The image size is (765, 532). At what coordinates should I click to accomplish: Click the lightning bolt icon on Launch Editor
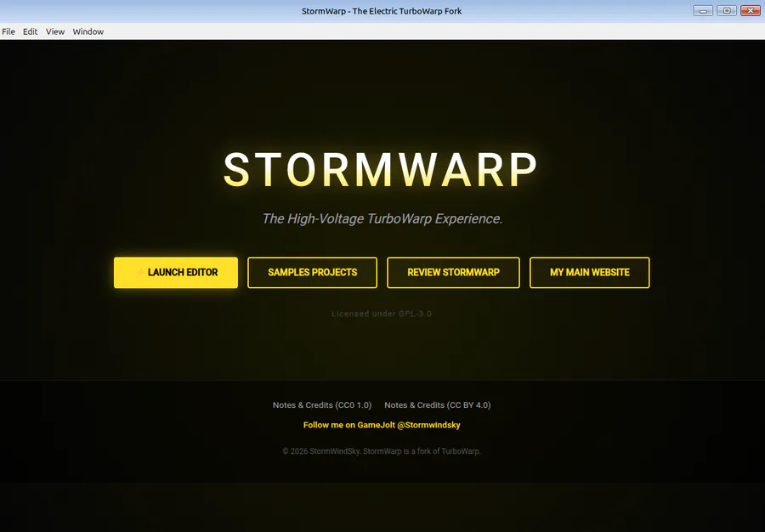tap(140, 272)
